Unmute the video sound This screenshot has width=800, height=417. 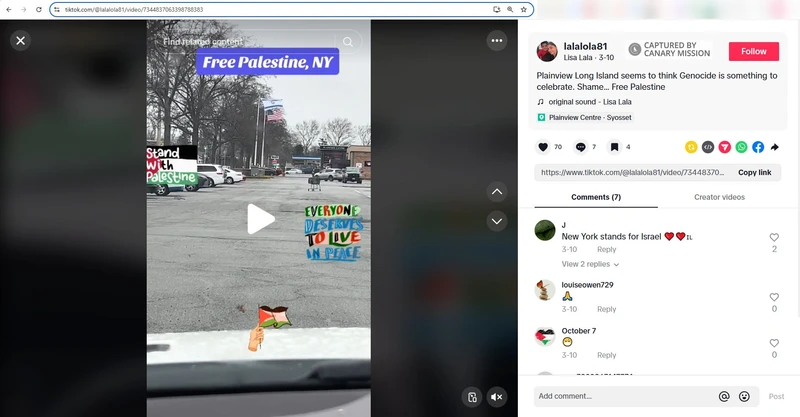pyautogui.click(x=496, y=397)
